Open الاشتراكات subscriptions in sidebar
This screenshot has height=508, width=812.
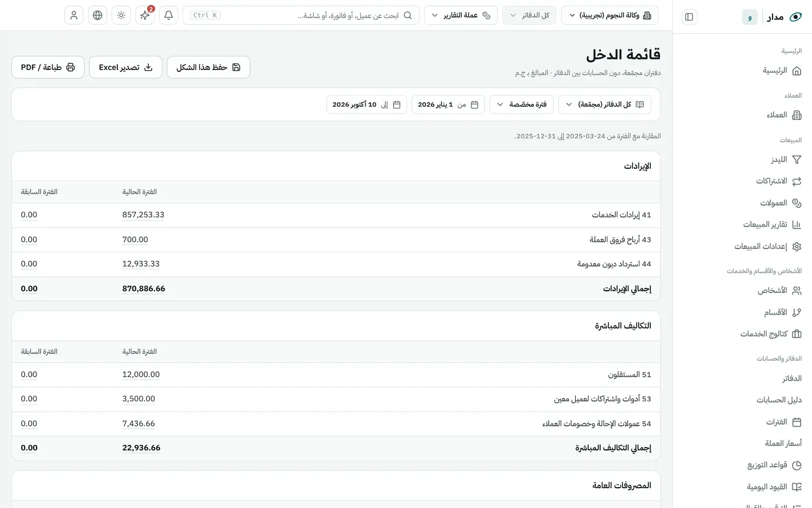pos(743,181)
